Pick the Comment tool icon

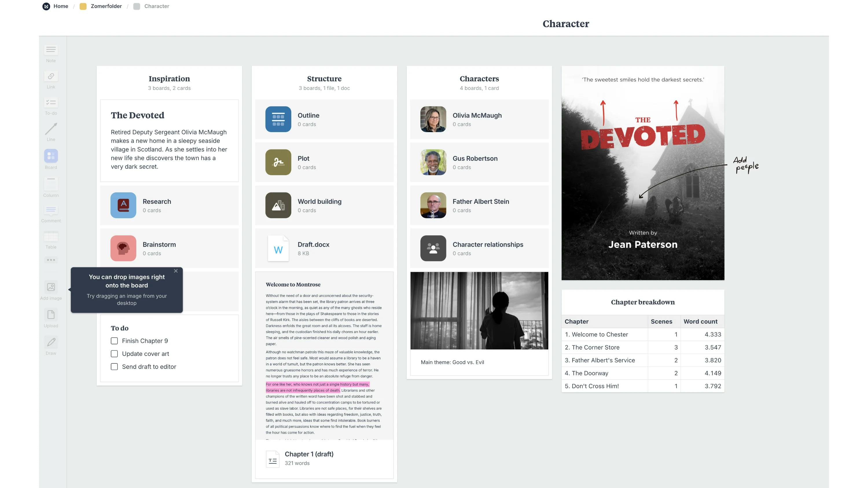(x=51, y=210)
